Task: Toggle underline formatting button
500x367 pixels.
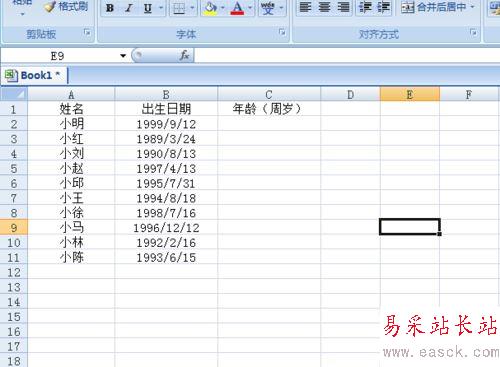Action: click(147, 8)
